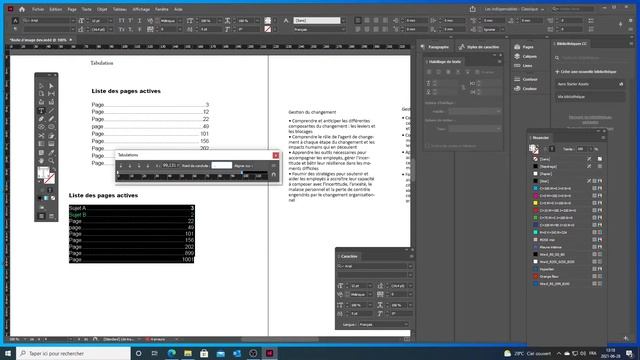Select the Pencil tool

[51, 119]
